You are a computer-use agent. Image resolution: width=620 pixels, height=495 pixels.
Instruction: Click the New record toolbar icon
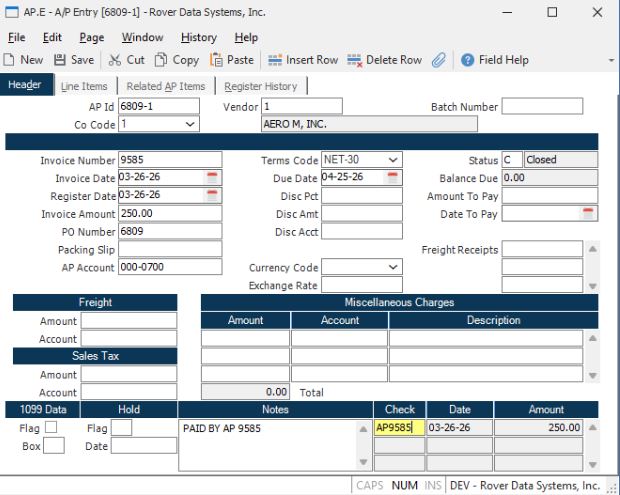click(11, 60)
